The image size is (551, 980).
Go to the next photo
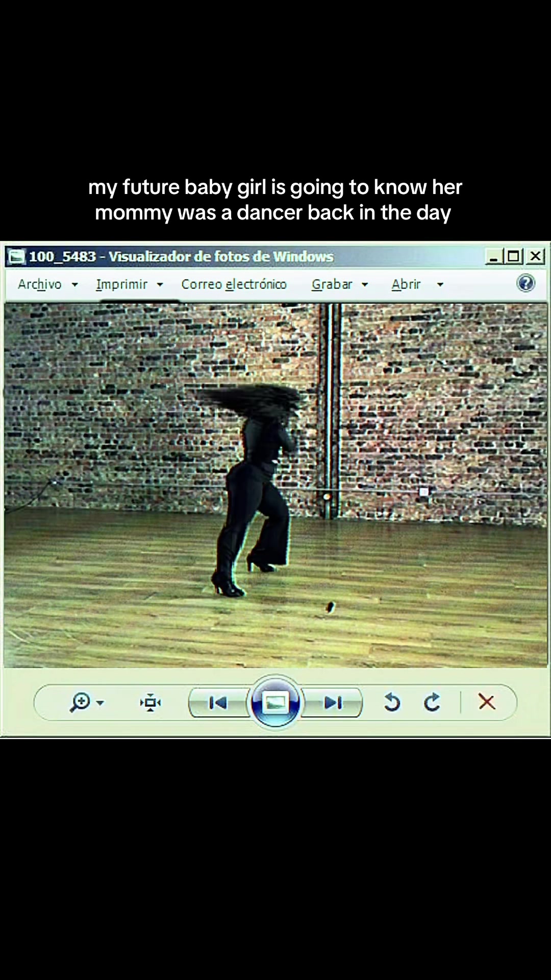coord(333,703)
